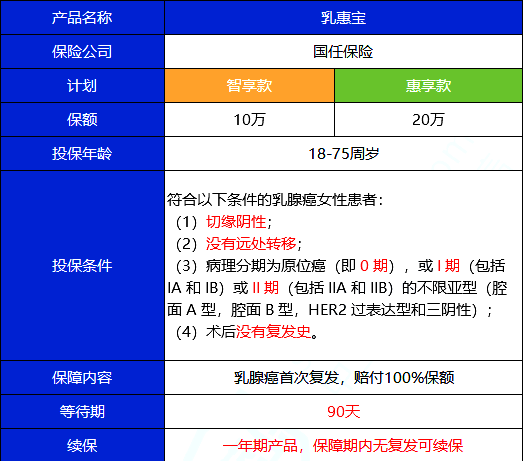This screenshot has width=523, height=461.
Task: Select the 20万 coverage amount cell
Action: tap(429, 119)
